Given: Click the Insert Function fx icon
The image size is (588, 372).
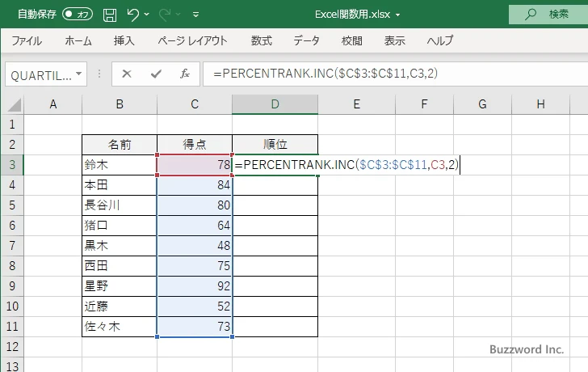Looking at the screenshot, I should tap(185, 74).
